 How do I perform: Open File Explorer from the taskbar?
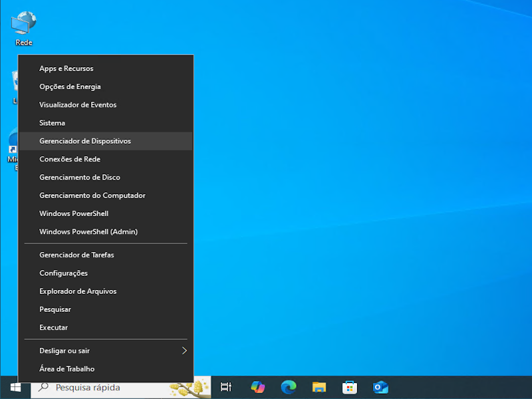click(x=319, y=387)
